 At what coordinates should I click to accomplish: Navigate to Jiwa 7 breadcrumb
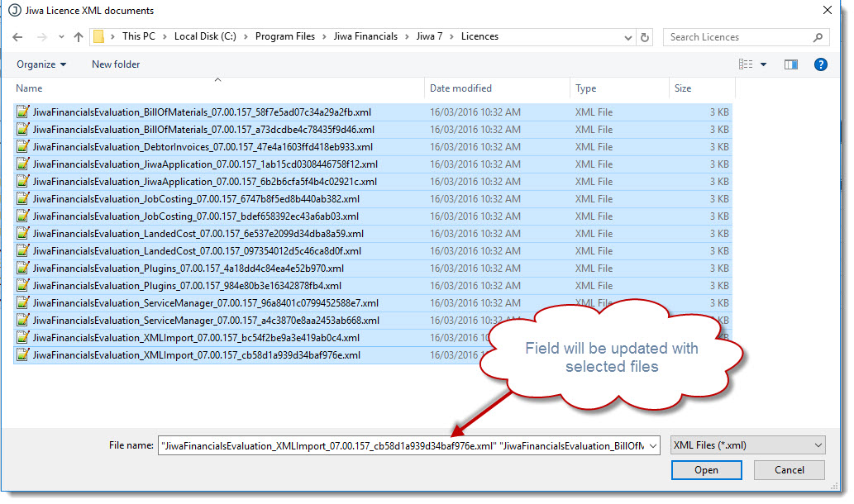pyautogui.click(x=429, y=36)
